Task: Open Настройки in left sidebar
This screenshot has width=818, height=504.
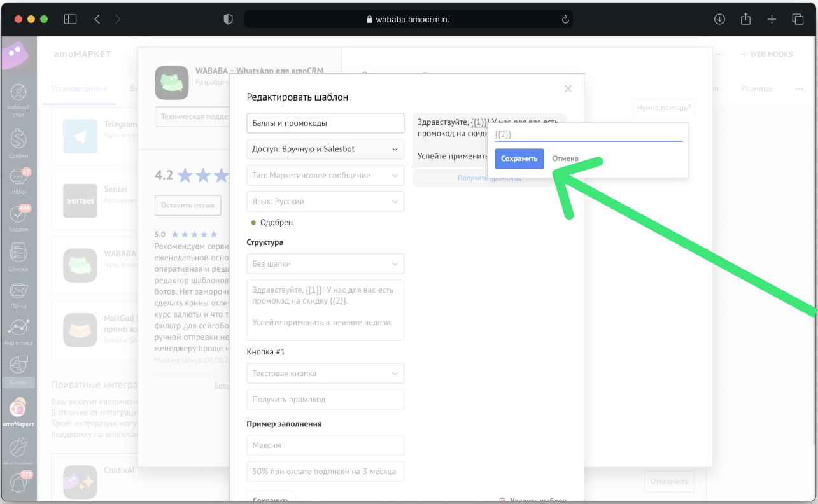Action: pyautogui.click(x=18, y=450)
